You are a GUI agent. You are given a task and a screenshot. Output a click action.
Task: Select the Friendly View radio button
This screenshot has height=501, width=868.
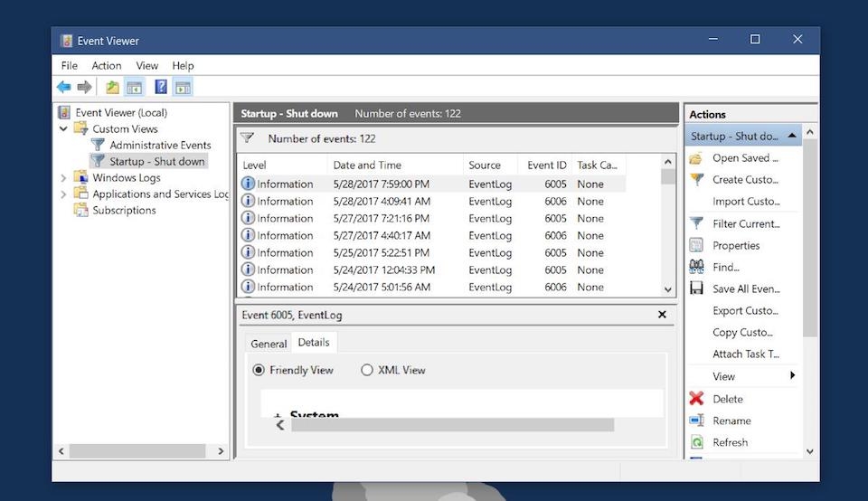pyautogui.click(x=259, y=370)
